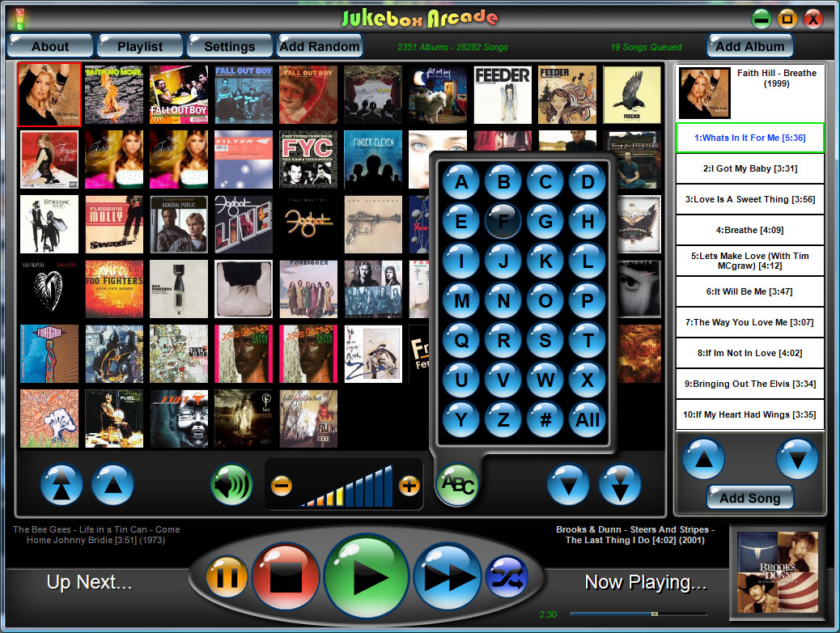Select letter M in alphabet picker
Image resolution: width=840 pixels, height=633 pixels.
(460, 300)
